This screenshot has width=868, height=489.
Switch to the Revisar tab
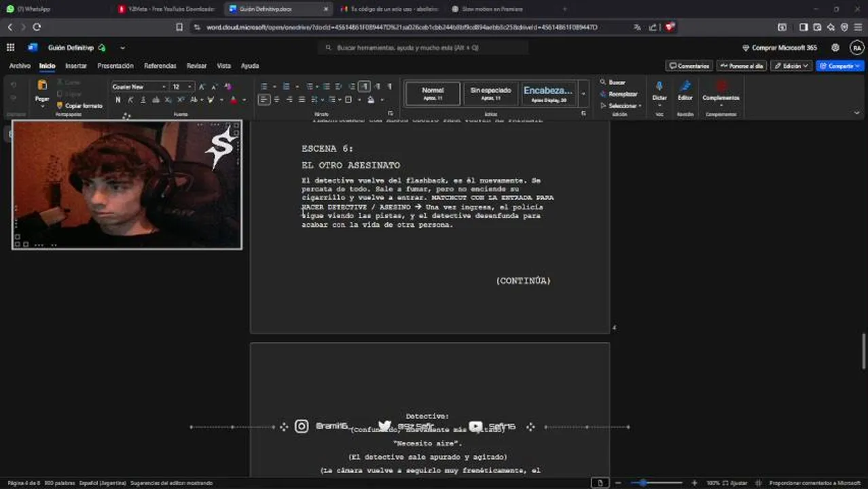[196, 66]
